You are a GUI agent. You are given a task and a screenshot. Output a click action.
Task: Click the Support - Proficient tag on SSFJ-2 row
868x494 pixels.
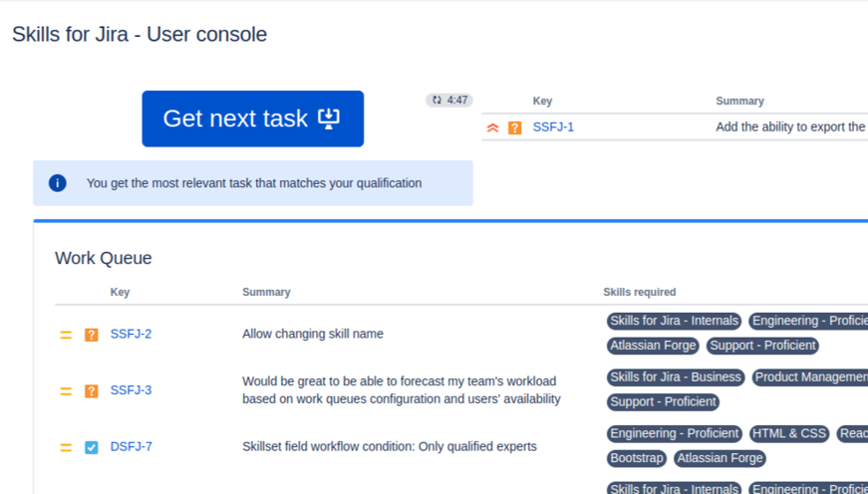coord(762,346)
